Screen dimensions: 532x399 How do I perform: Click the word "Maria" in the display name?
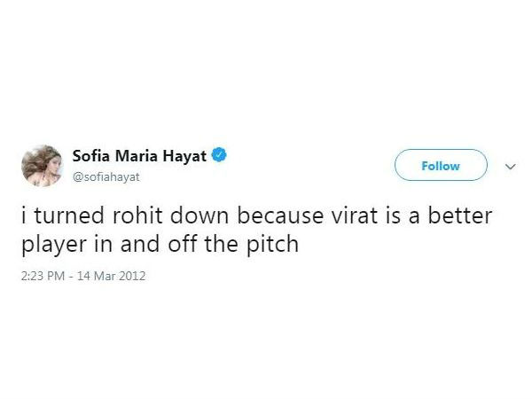tap(137, 157)
